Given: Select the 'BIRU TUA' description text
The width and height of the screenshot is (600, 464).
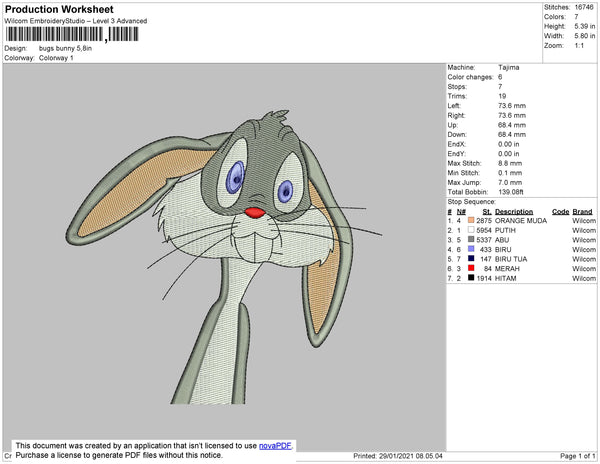Looking at the screenshot, I should (x=511, y=259).
